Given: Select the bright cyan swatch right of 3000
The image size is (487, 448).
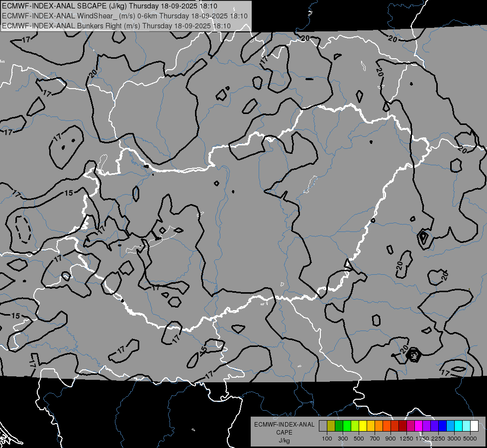Looking at the screenshot, I should click(459, 426).
